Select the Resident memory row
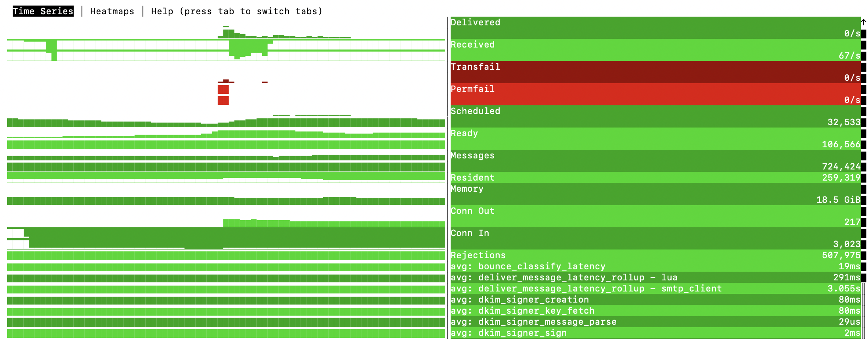868x339 pixels. 653,177
